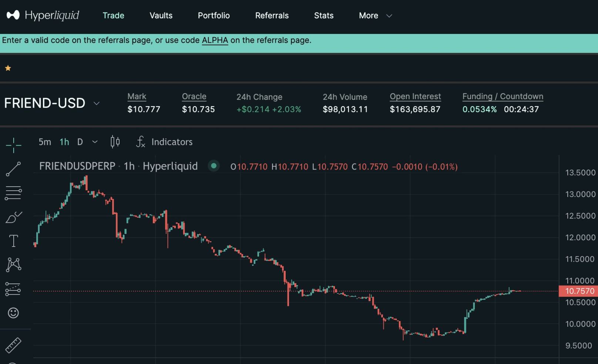This screenshot has width=598, height=364.
Task: Expand the timeframe interval dropdown chevron
Action: (95, 142)
